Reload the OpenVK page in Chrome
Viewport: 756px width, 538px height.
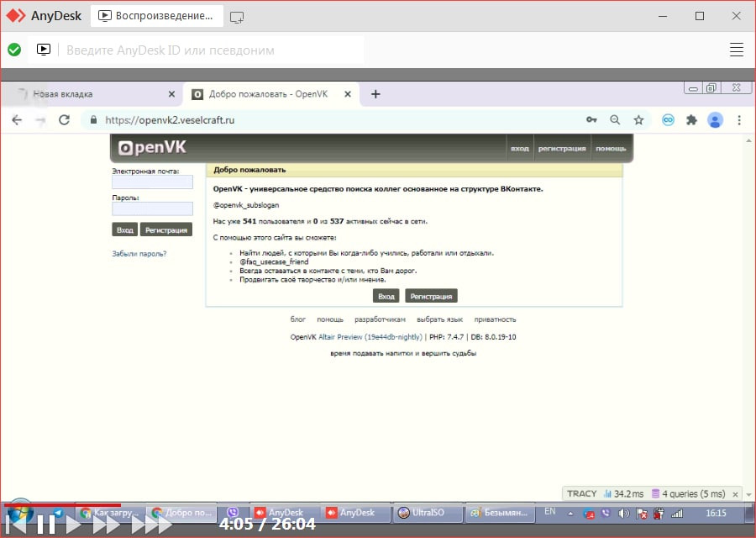tap(64, 120)
